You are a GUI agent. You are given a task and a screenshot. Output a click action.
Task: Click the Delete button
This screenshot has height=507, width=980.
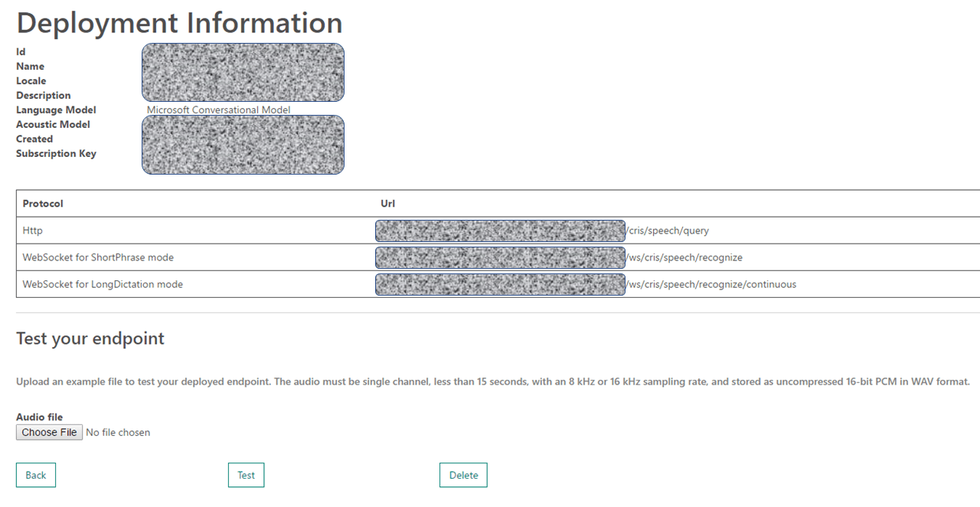463,475
